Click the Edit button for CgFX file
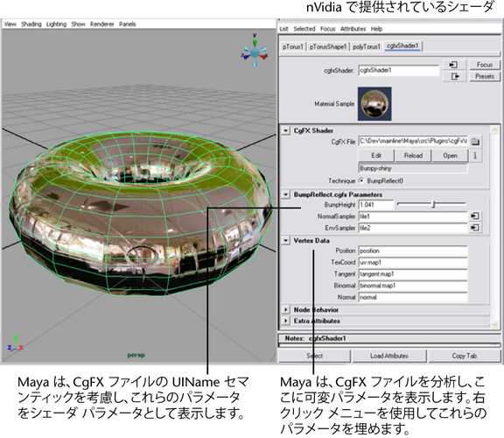Screen dimensions: 504x438 pyautogui.click(x=376, y=155)
